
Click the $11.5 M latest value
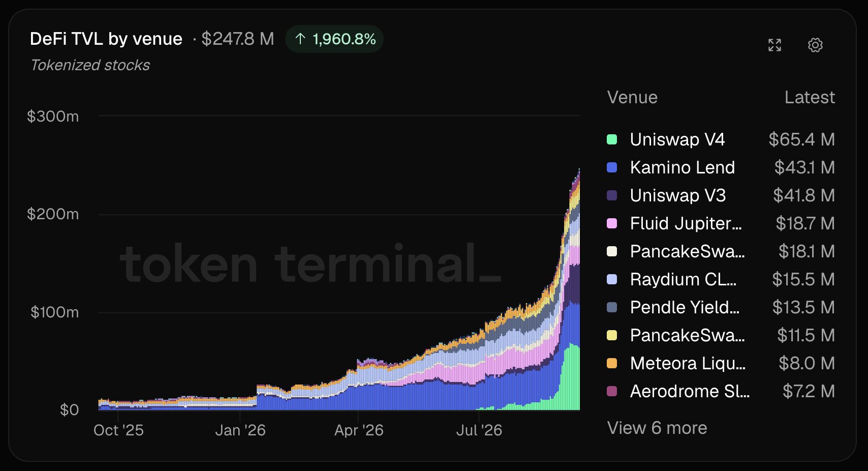pos(806,335)
